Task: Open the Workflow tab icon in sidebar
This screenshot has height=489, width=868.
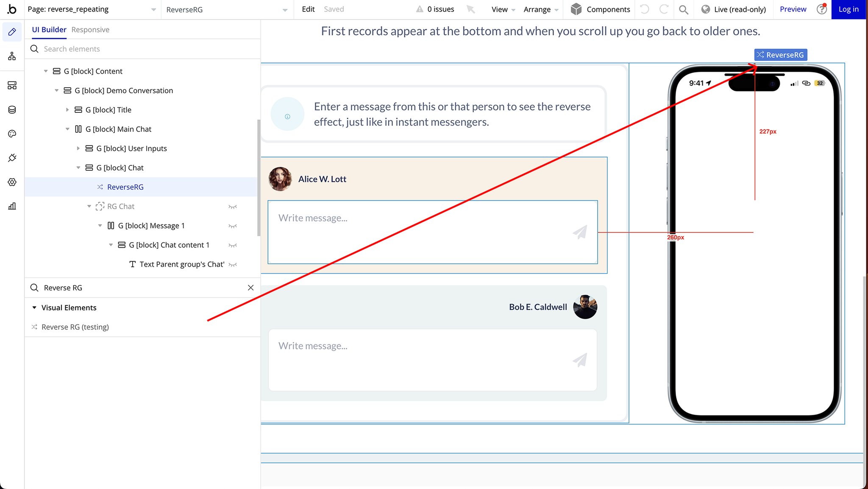Action: click(x=12, y=56)
